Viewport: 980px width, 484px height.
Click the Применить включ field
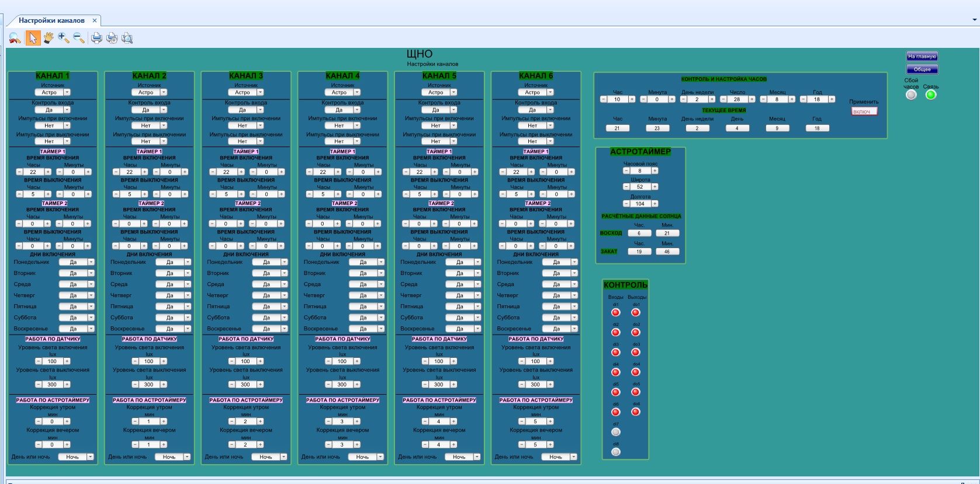point(864,112)
